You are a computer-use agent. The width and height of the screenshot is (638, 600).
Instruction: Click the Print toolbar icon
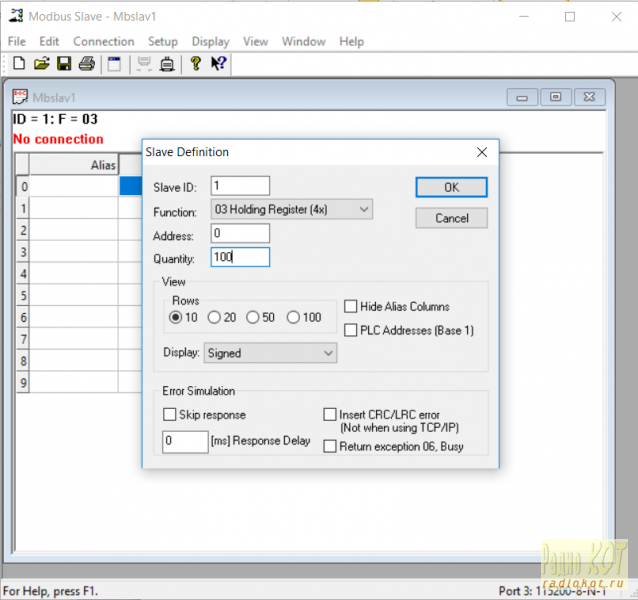[x=87, y=64]
